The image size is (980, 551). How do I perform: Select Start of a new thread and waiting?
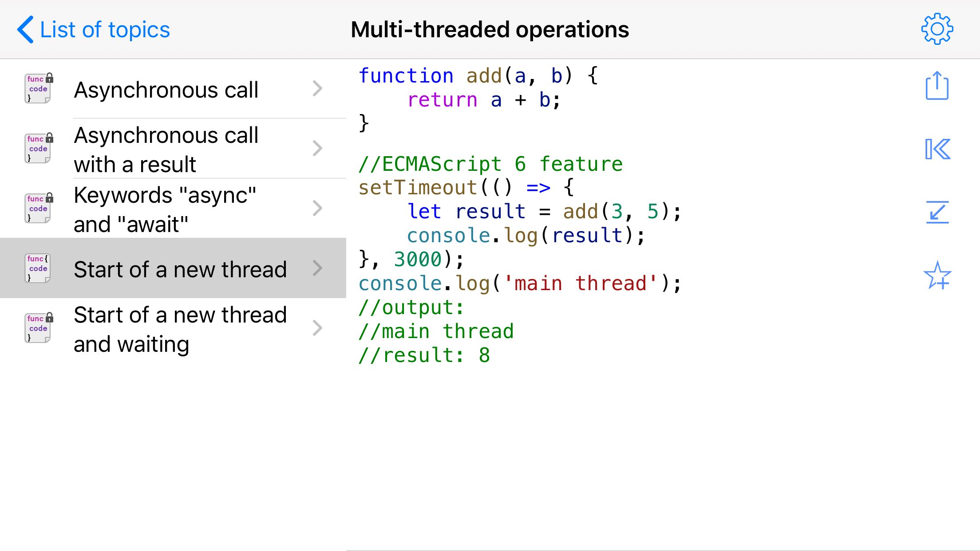point(180,329)
